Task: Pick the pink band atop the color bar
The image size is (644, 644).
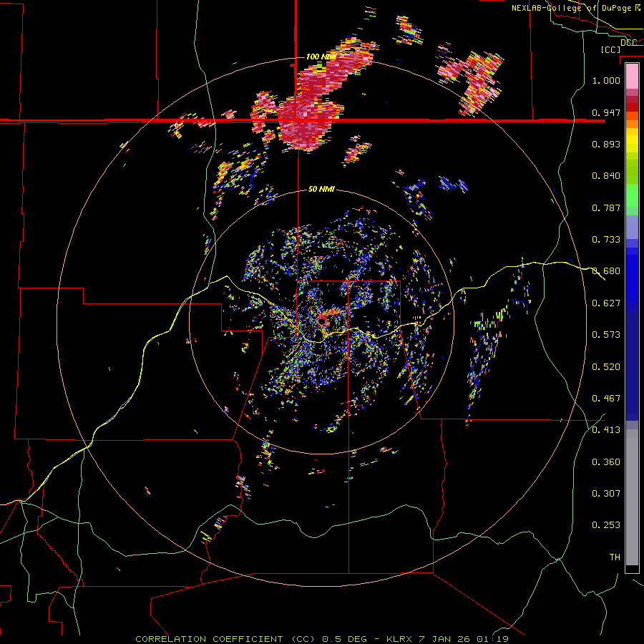Action: [632, 76]
